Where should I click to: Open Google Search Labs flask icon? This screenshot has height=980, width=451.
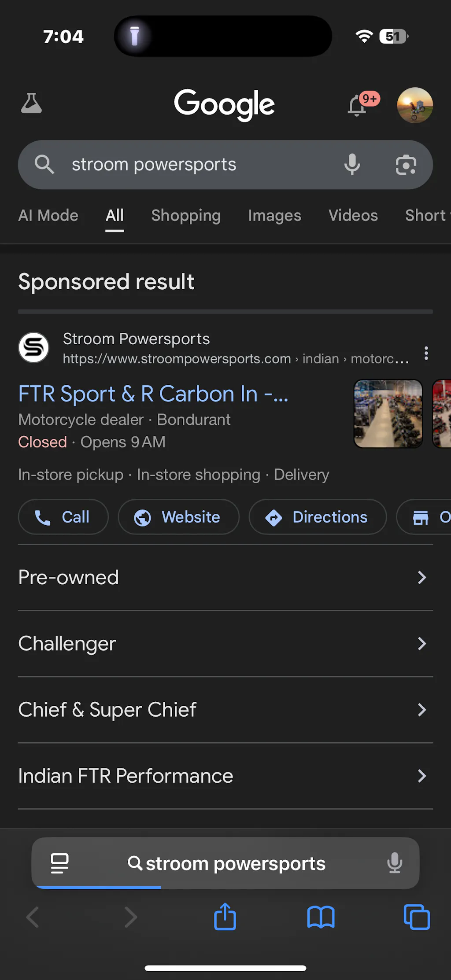(31, 103)
